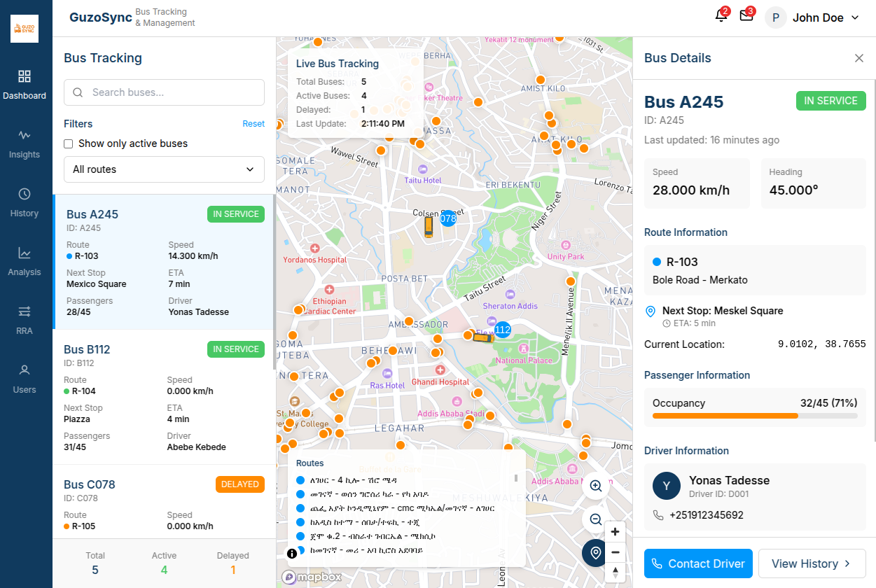This screenshot has width=876, height=588.
Task: Click the orange occupancy progress bar
Action: point(725,416)
